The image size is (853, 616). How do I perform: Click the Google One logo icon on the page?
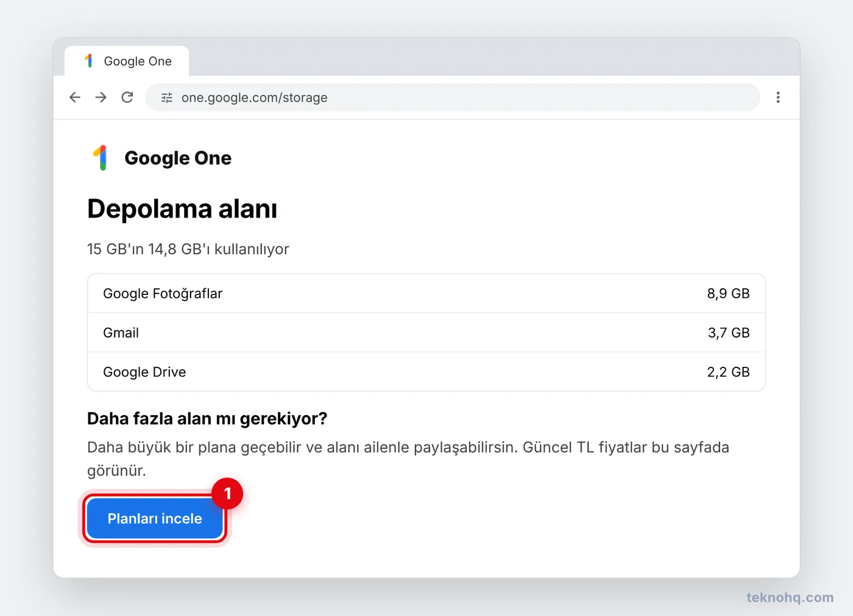pyautogui.click(x=101, y=158)
